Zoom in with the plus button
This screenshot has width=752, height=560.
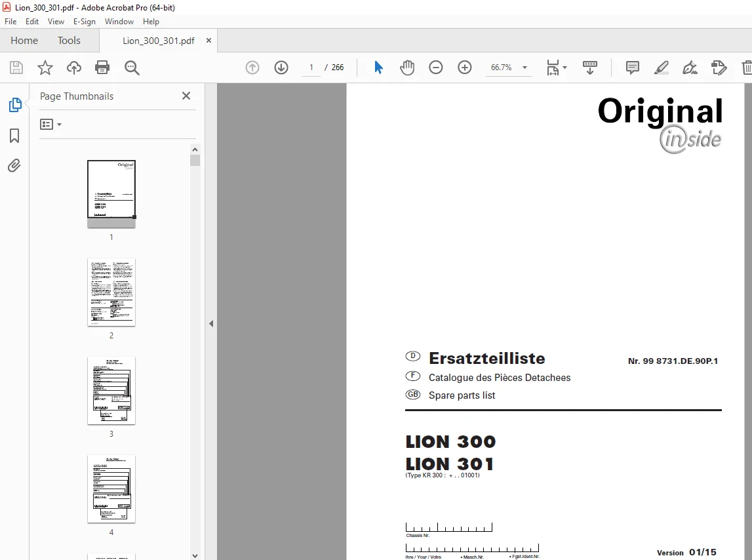pyautogui.click(x=465, y=68)
